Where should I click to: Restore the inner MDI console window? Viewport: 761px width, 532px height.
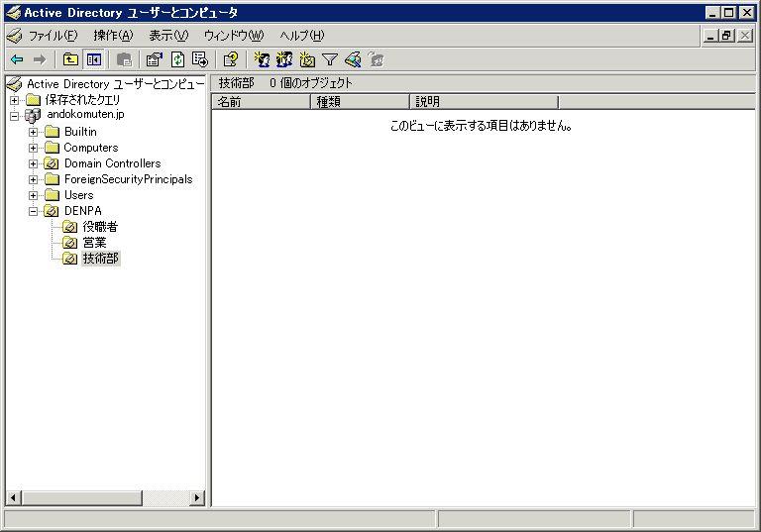[x=726, y=36]
